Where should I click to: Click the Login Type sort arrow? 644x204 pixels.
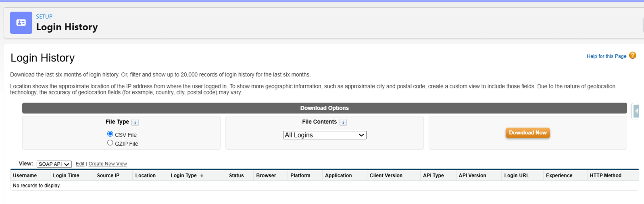pos(202,175)
